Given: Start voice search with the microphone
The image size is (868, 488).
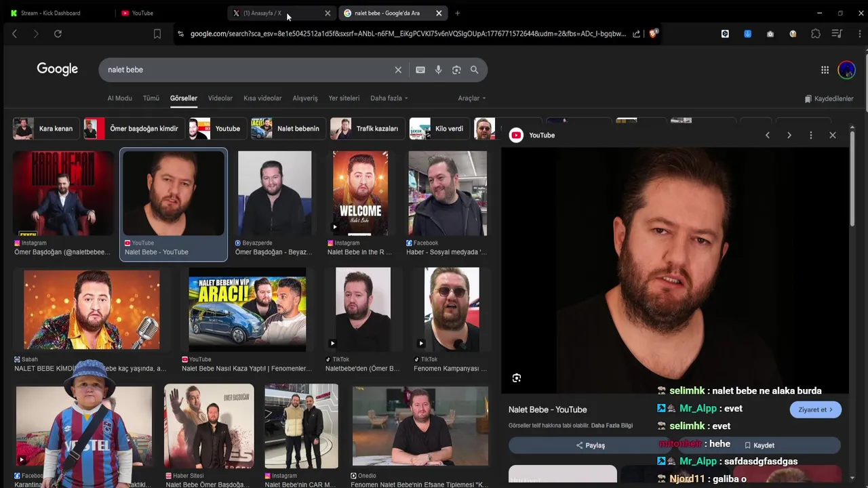Looking at the screenshot, I should point(438,70).
